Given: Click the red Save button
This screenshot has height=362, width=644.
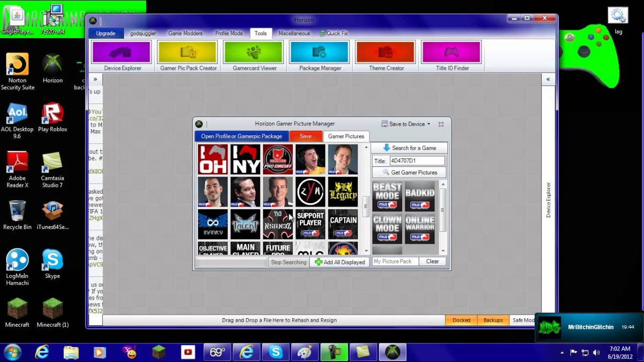Looking at the screenshot, I should click(305, 136).
